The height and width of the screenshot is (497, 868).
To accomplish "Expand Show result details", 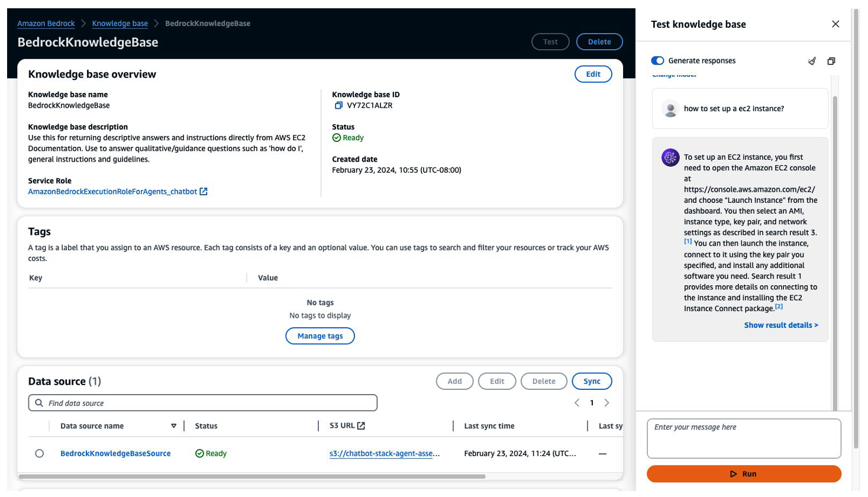I will tap(781, 325).
